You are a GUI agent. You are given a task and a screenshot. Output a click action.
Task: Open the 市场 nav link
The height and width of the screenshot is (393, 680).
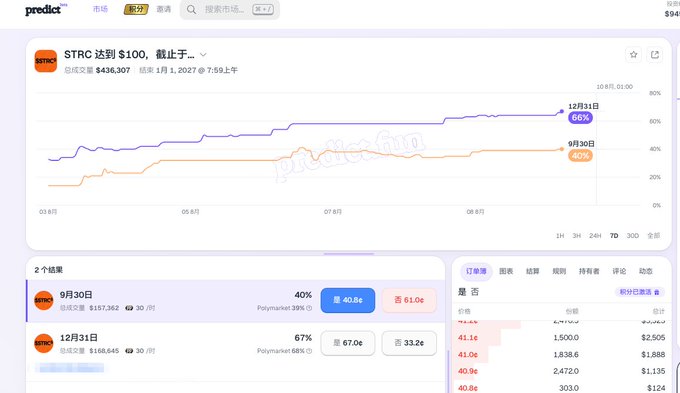tap(100, 9)
